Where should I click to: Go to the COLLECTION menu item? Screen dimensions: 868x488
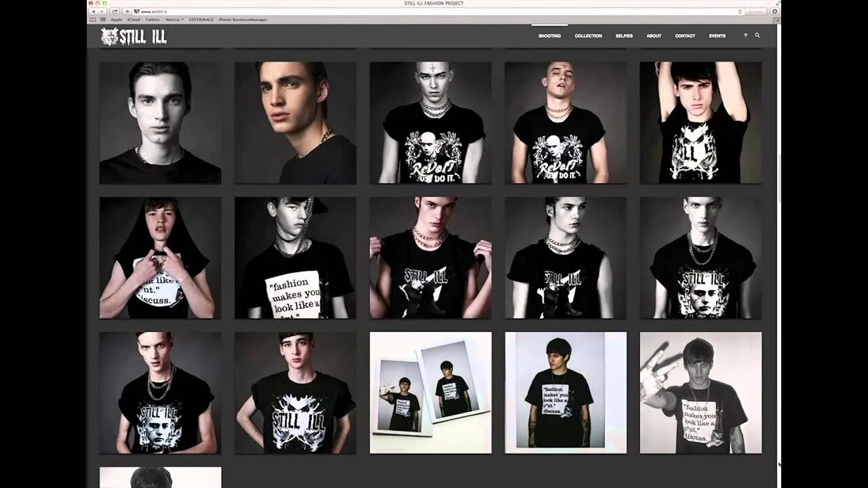click(588, 36)
